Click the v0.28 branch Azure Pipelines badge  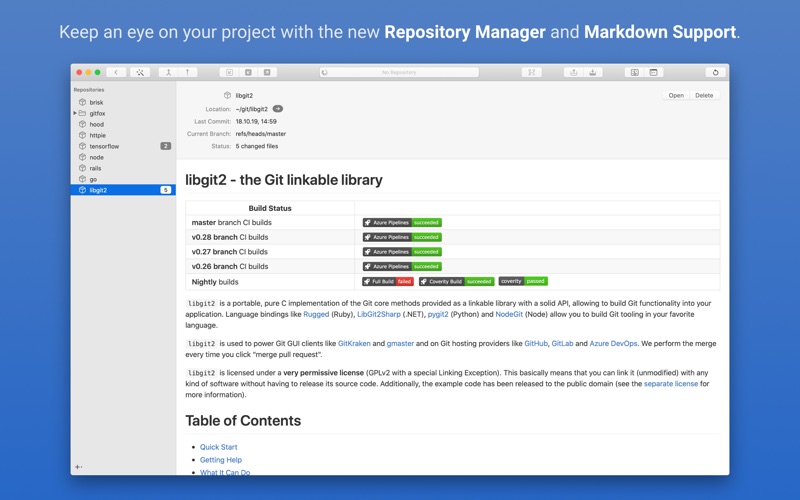point(402,237)
